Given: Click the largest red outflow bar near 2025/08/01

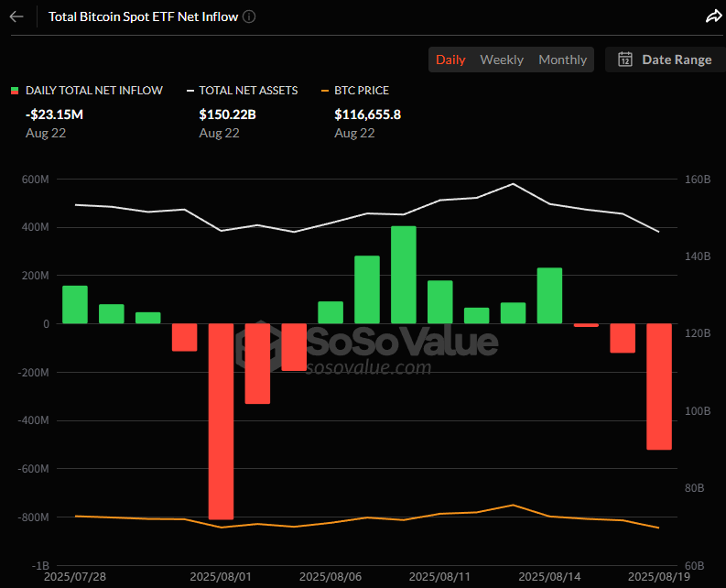Looking at the screenshot, I should [221, 421].
